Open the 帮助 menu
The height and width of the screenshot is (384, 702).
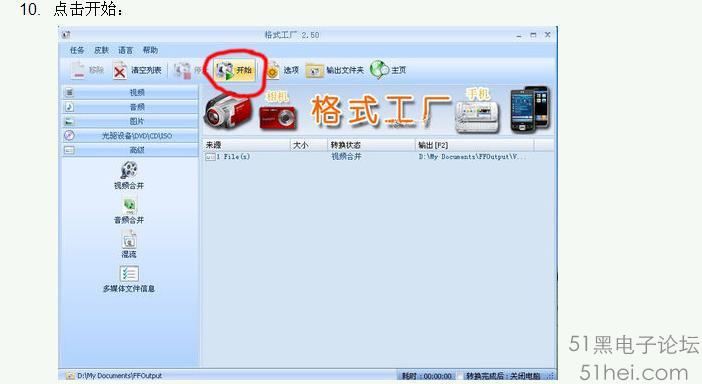pyautogui.click(x=150, y=50)
